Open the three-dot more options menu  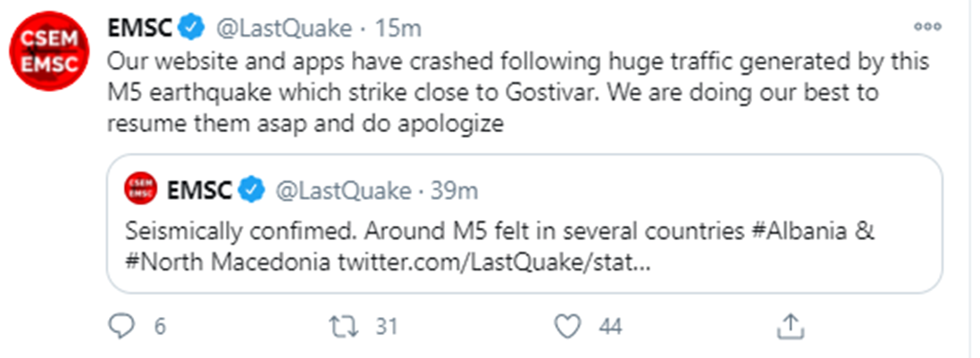coord(927,26)
